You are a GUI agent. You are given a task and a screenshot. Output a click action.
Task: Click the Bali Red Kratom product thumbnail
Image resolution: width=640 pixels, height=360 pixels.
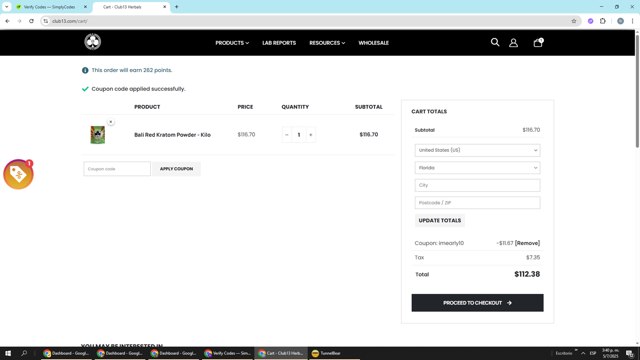[98, 135]
